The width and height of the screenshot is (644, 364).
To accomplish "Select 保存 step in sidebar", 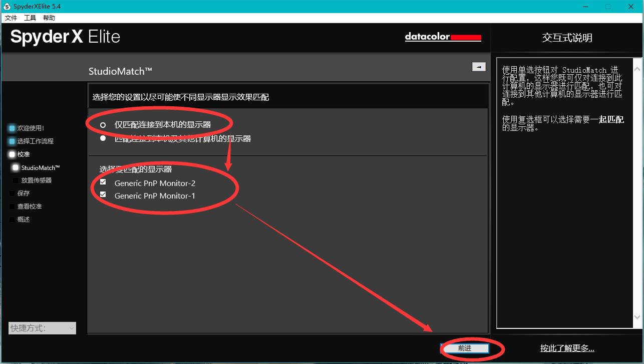I will pos(24,194).
